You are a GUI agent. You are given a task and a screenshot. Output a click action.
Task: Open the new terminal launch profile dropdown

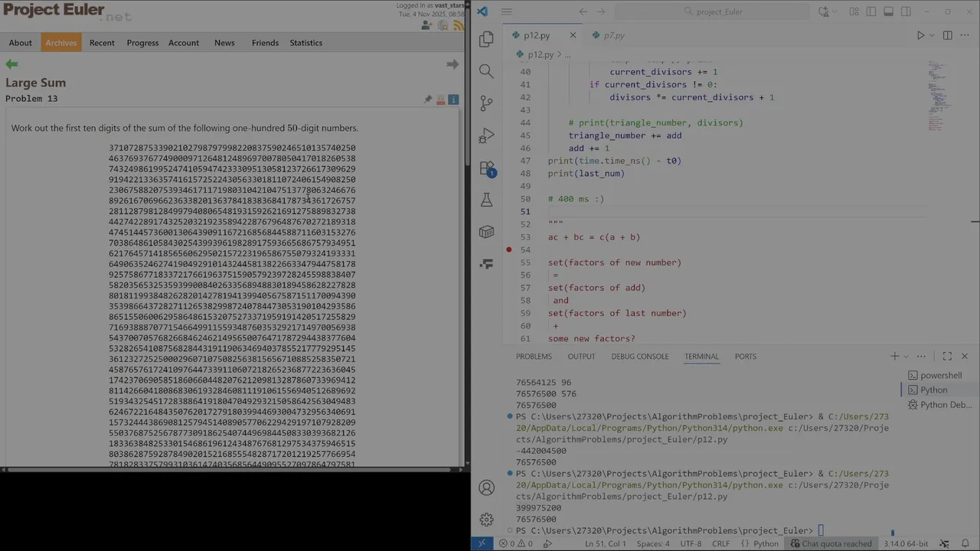pos(905,357)
